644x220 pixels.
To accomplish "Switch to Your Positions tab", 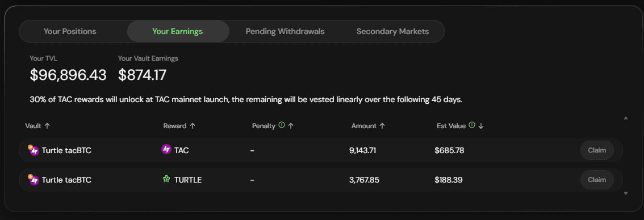I will pyautogui.click(x=70, y=31).
